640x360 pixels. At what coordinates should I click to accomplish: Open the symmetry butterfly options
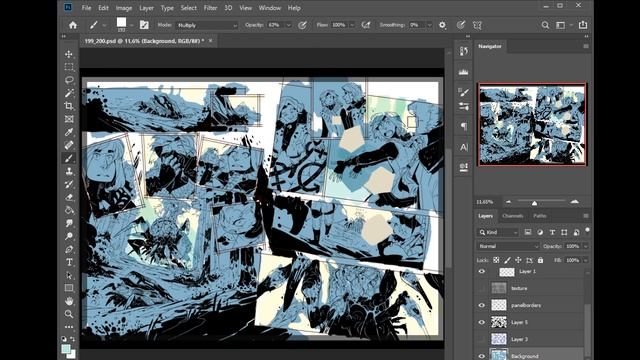[x=477, y=25]
